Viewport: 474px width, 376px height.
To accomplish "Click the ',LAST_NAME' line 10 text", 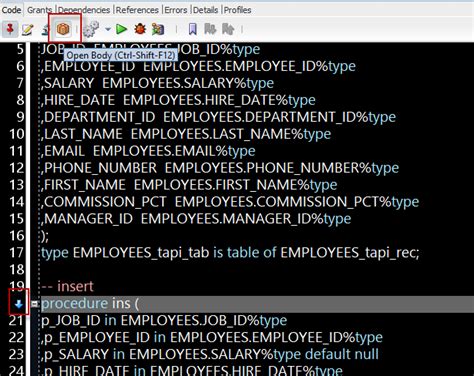I will (x=186, y=134).
